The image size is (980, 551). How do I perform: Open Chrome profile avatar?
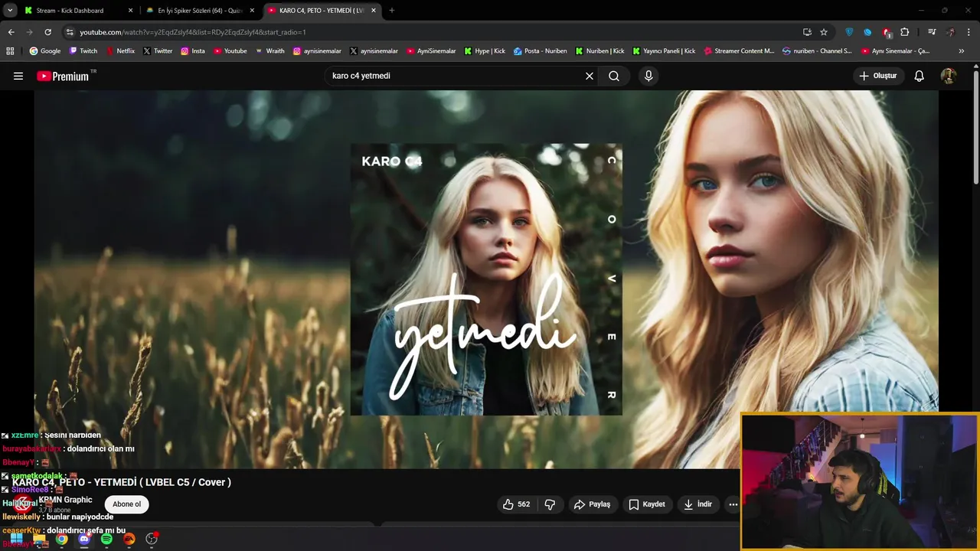point(950,32)
